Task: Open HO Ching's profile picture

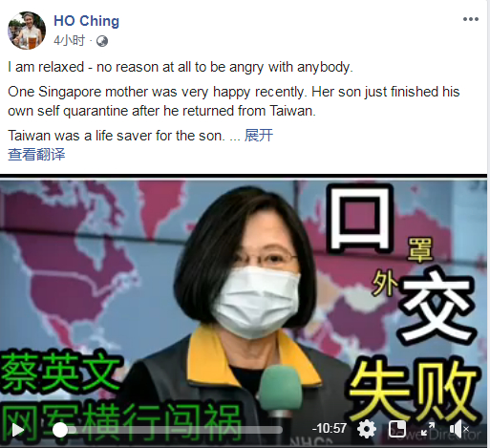Action: click(x=27, y=31)
